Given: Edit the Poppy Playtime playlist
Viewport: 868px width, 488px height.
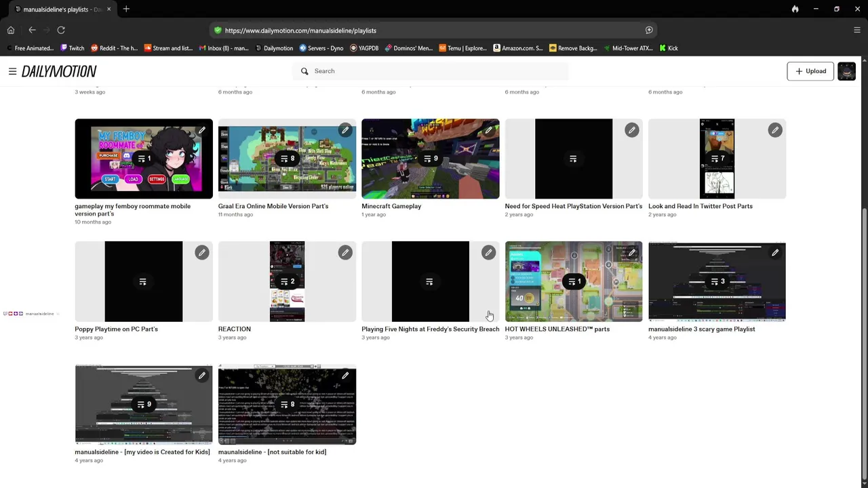Looking at the screenshot, I should pyautogui.click(x=202, y=252).
